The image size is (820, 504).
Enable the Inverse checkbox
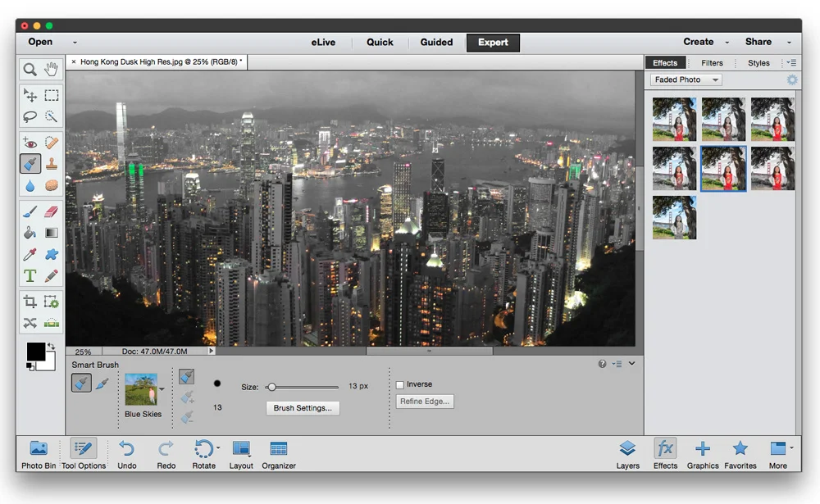click(401, 384)
